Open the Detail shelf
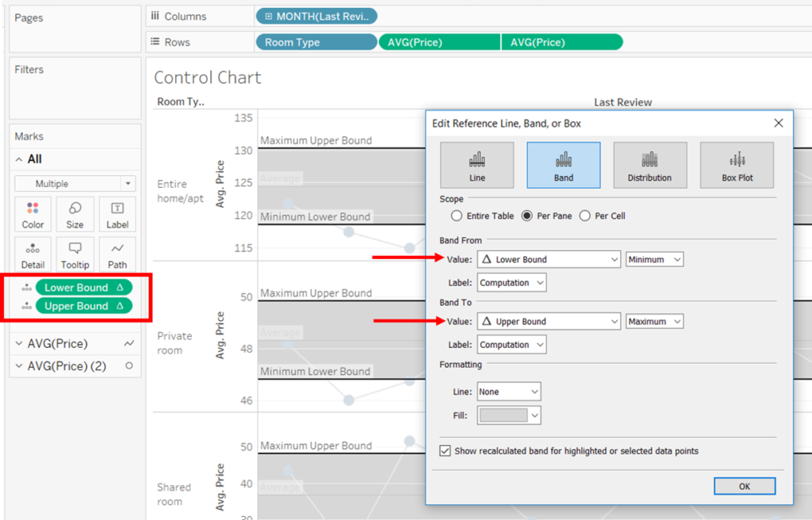This screenshot has width=812, height=520. click(x=33, y=254)
